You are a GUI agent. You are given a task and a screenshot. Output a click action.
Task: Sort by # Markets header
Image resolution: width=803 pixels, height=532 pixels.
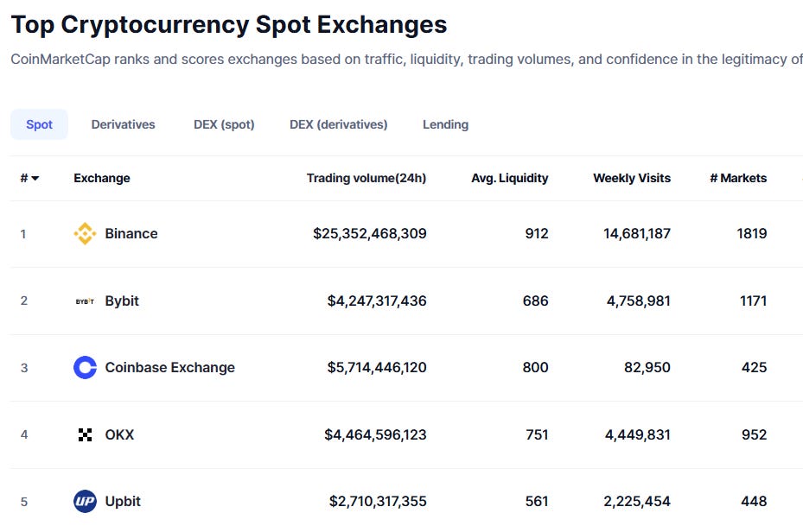pos(738,178)
